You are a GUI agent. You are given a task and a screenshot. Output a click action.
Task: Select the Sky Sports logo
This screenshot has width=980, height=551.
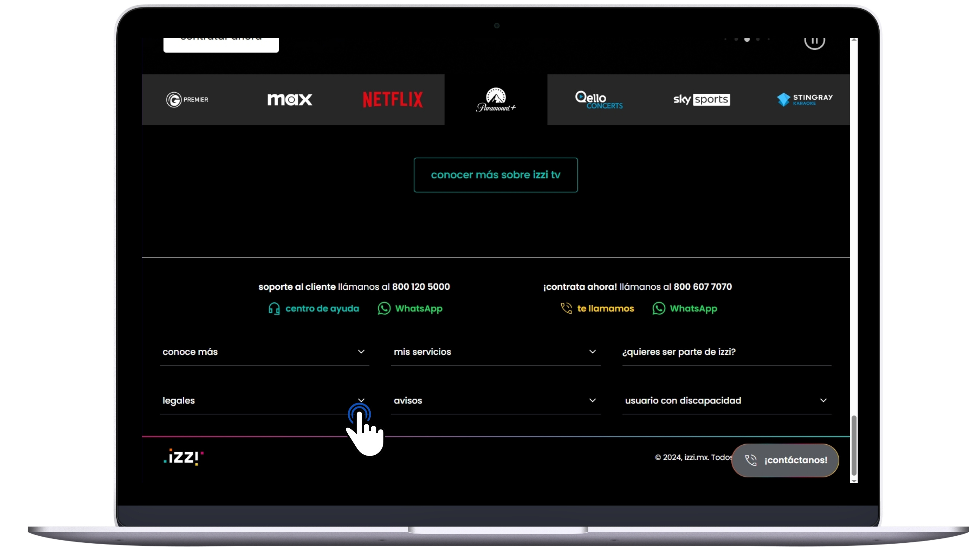click(701, 100)
